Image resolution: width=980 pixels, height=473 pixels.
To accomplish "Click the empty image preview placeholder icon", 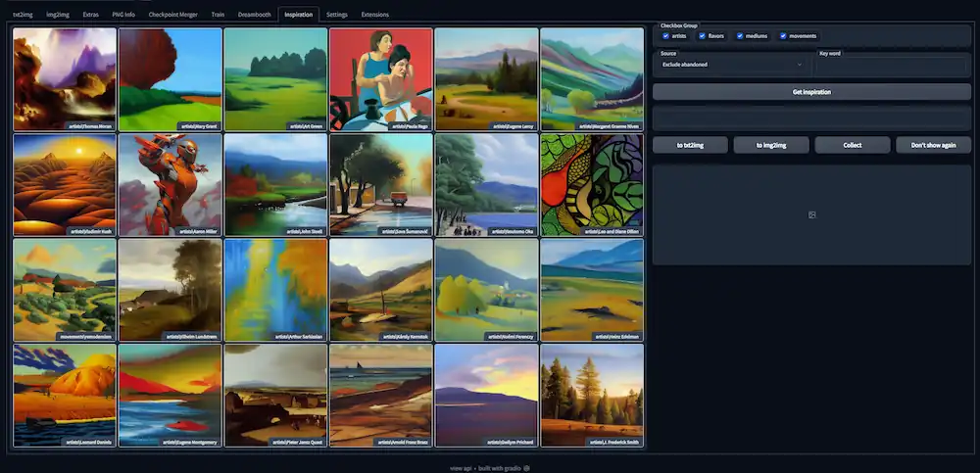I will pos(811,214).
